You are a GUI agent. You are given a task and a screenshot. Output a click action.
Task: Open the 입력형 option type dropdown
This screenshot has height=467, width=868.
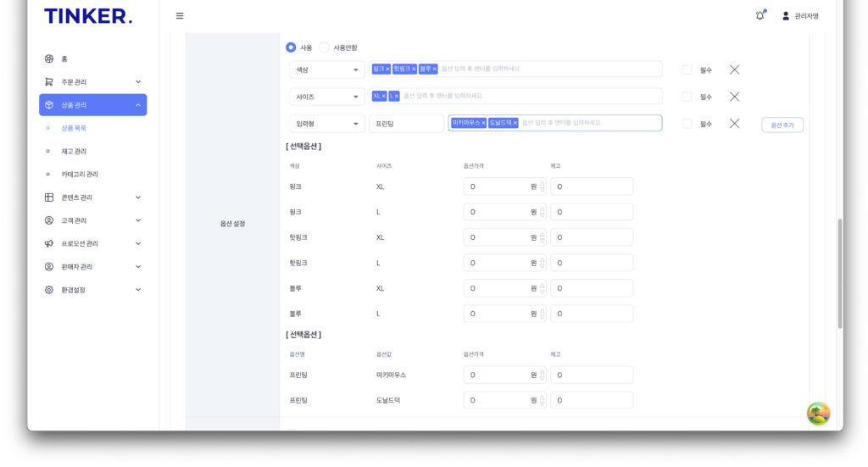point(326,124)
